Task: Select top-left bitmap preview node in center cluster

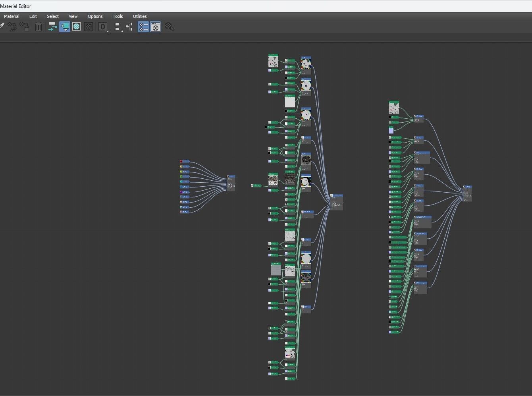Action: (273, 61)
